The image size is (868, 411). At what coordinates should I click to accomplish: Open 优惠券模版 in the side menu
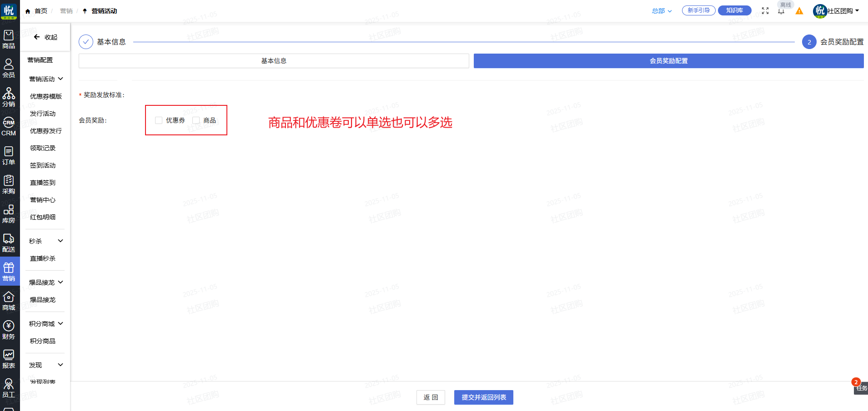(46, 96)
